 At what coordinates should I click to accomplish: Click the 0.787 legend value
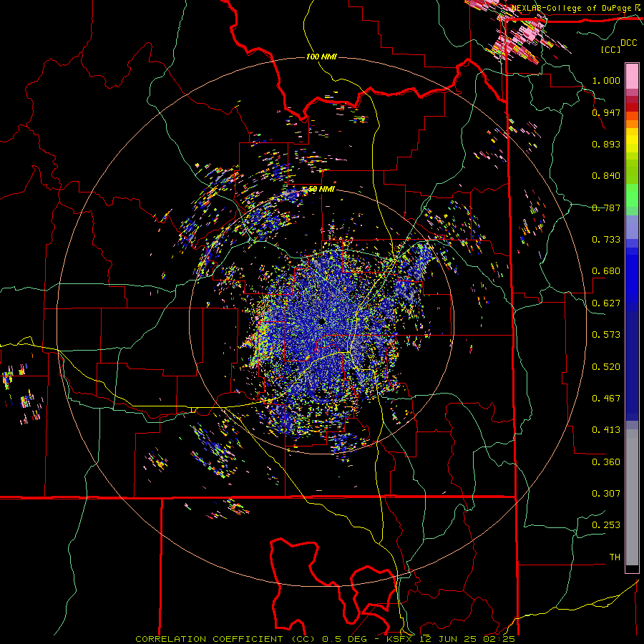tap(606, 208)
